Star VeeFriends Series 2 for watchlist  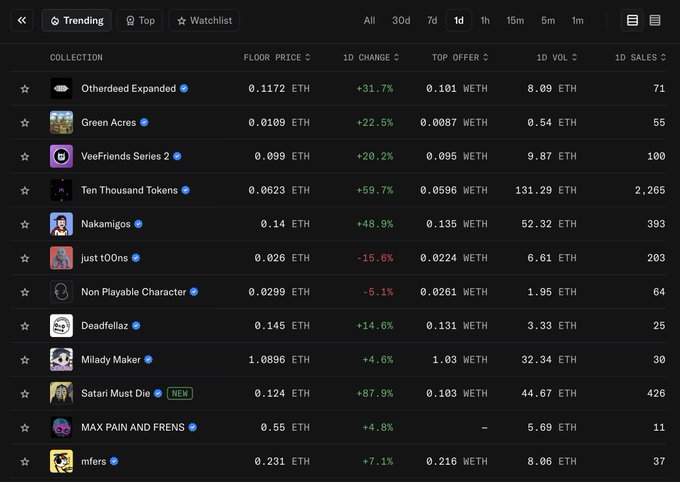pyautogui.click(x=25, y=157)
